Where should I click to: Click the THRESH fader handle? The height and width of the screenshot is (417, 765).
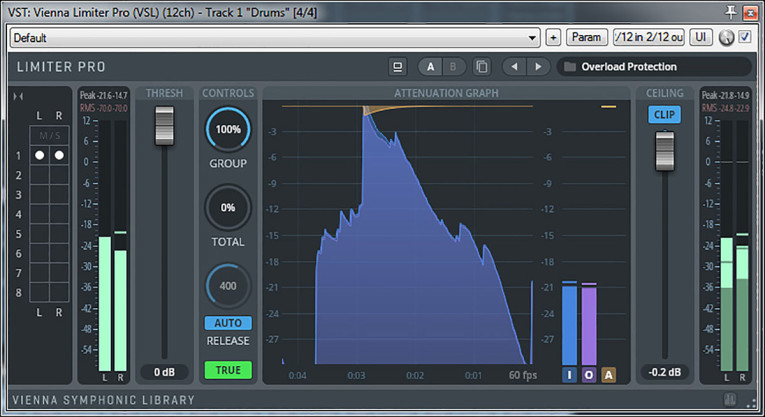coord(164,125)
